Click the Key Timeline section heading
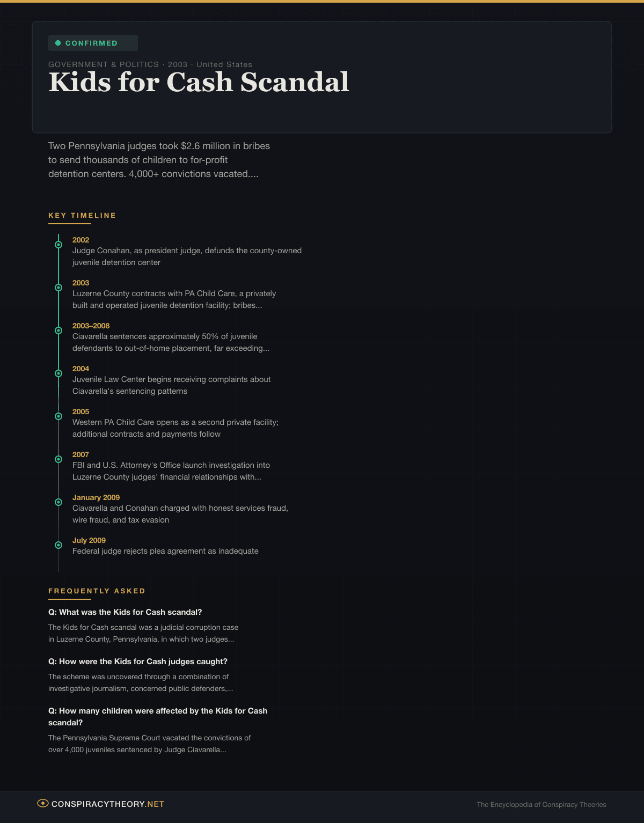The image size is (644, 823). pos(82,215)
